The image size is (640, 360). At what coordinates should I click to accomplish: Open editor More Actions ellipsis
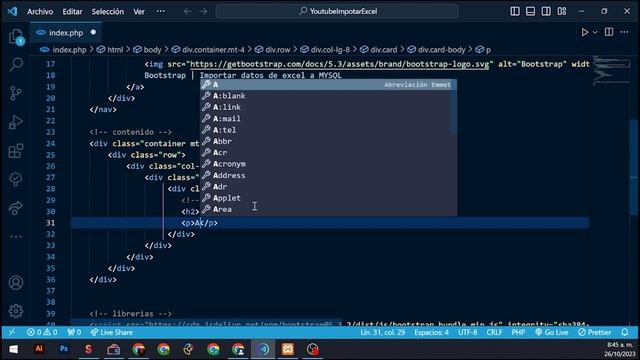(624, 32)
